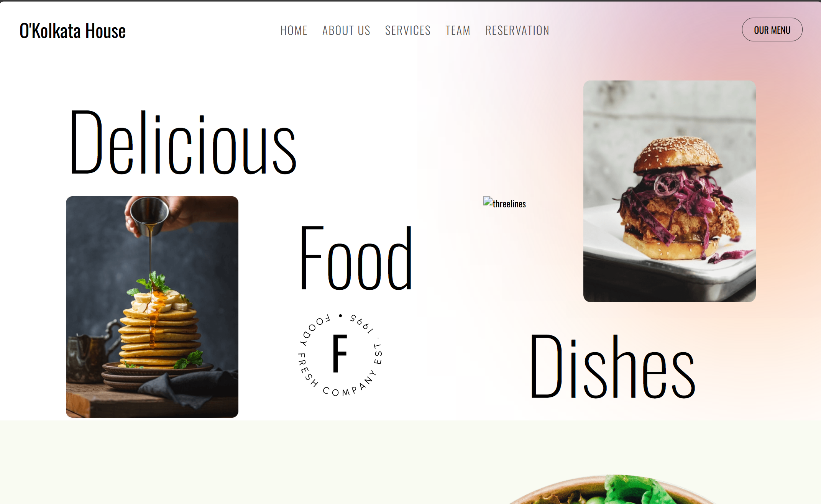Open the O'Kolkata House logo link
The height and width of the screenshot is (504, 821).
tap(72, 31)
